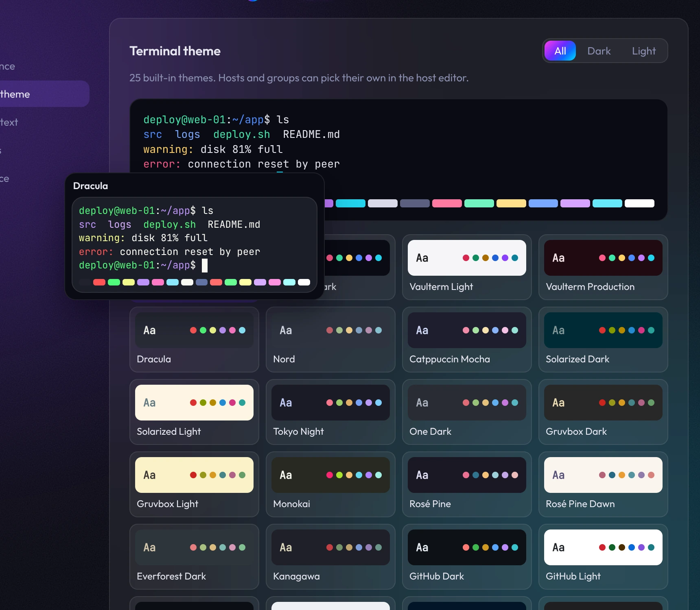Choose the Vaulterm Light theme card

pyautogui.click(x=467, y=267)
